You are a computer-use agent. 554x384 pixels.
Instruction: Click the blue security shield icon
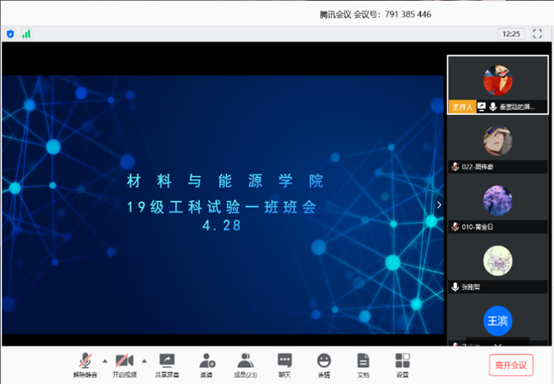(x=10, y=34)
